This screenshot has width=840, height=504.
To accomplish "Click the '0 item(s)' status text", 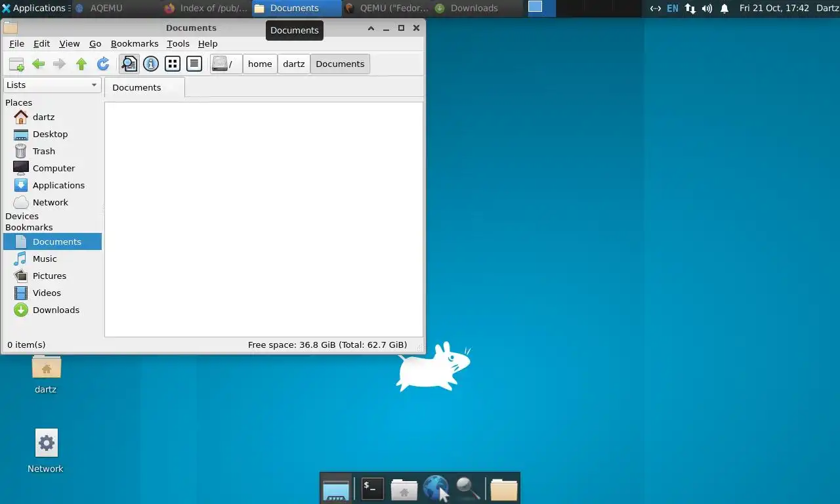I will 26,345.
